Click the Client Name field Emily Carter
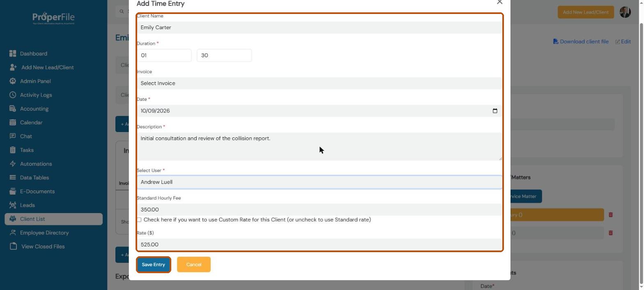 (320, 28)
